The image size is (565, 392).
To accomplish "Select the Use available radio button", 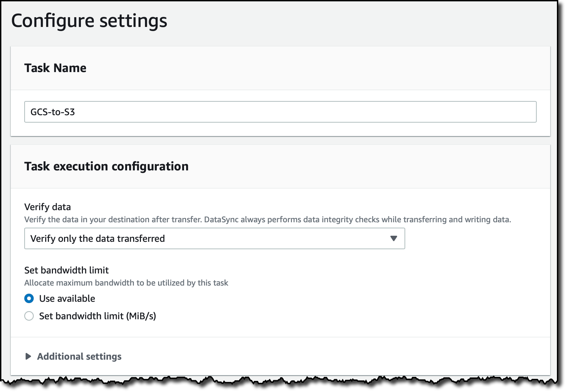I will pos(29,298).
